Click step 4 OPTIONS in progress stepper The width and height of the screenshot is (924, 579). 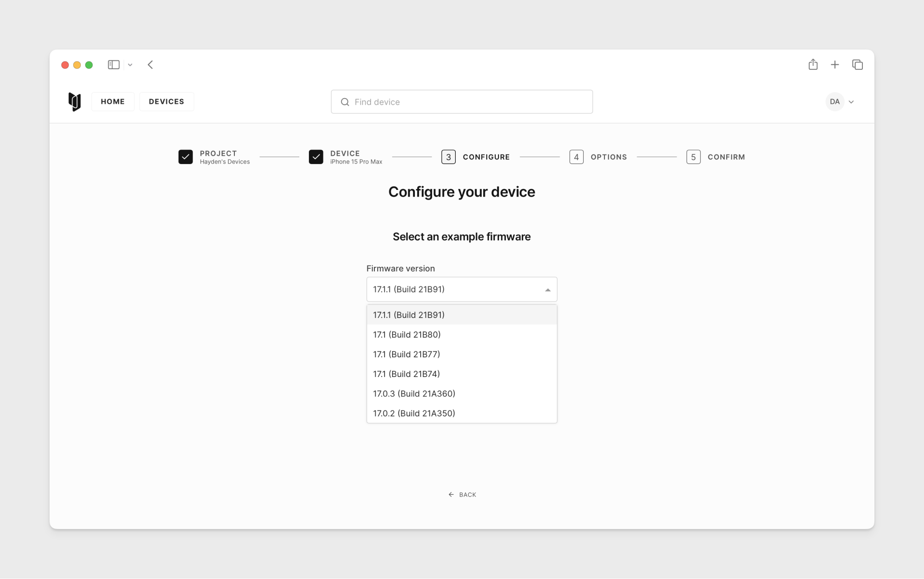(598, 156)
